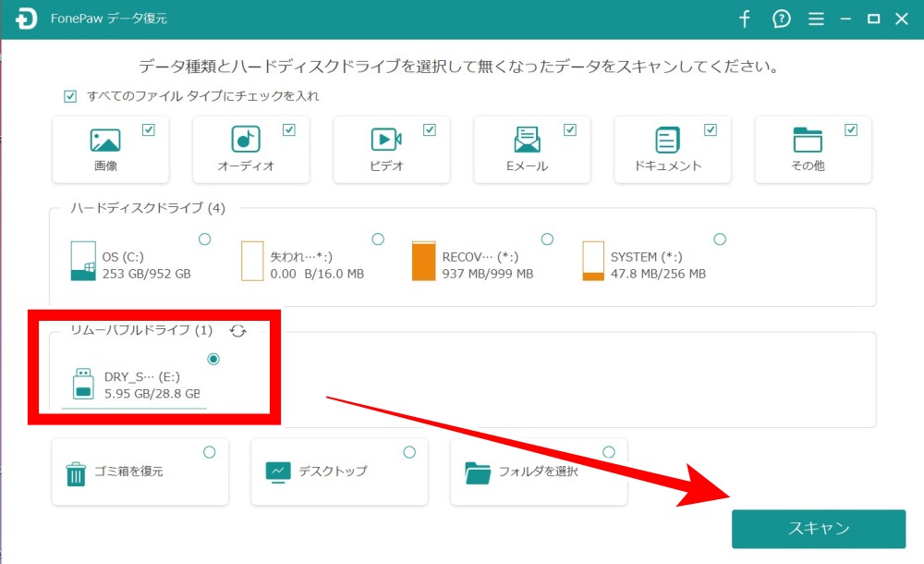Toggle すべてのファイル タイプ checkbox
This screenshot has height=564, width=924.
(70, 96)
